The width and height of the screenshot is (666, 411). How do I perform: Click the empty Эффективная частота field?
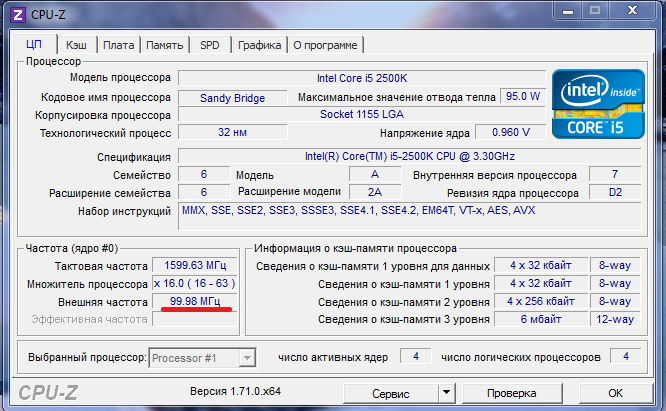coord(195,319)
